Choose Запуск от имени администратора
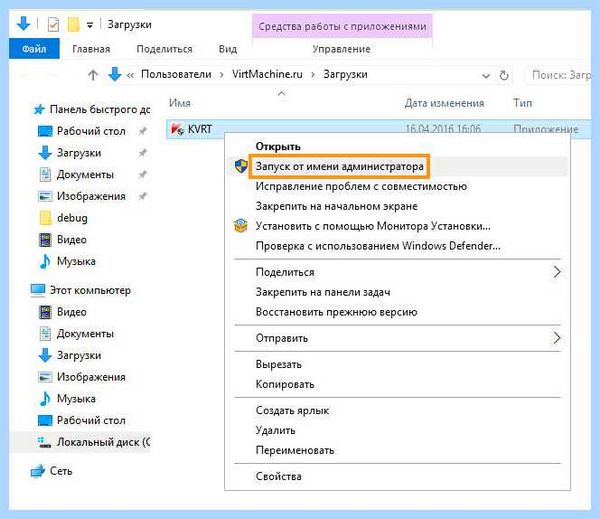The image size is (600, 519). [339, 166]
